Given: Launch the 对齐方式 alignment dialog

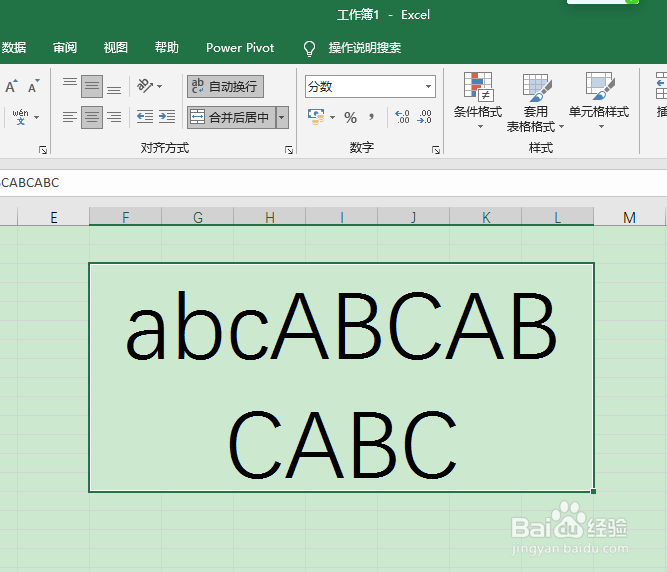Looking at the screenshot, I should click(289, 150).
